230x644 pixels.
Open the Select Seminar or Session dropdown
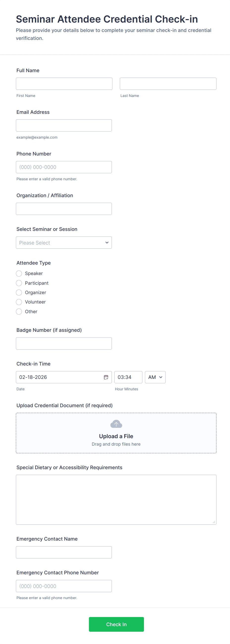64,243
